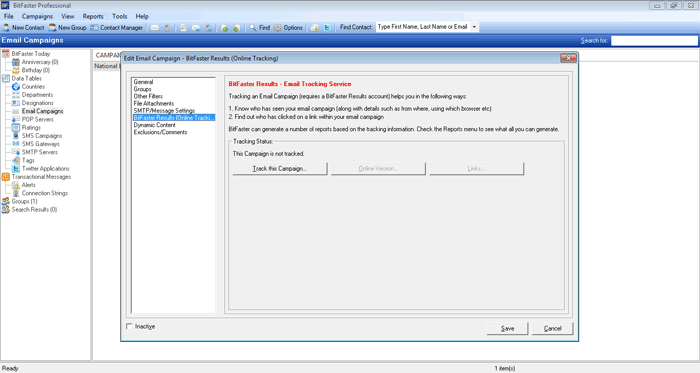Click the Groups (1) people icon
The height and width of the screenshot is (373, 700).
(x=6, y=201)
